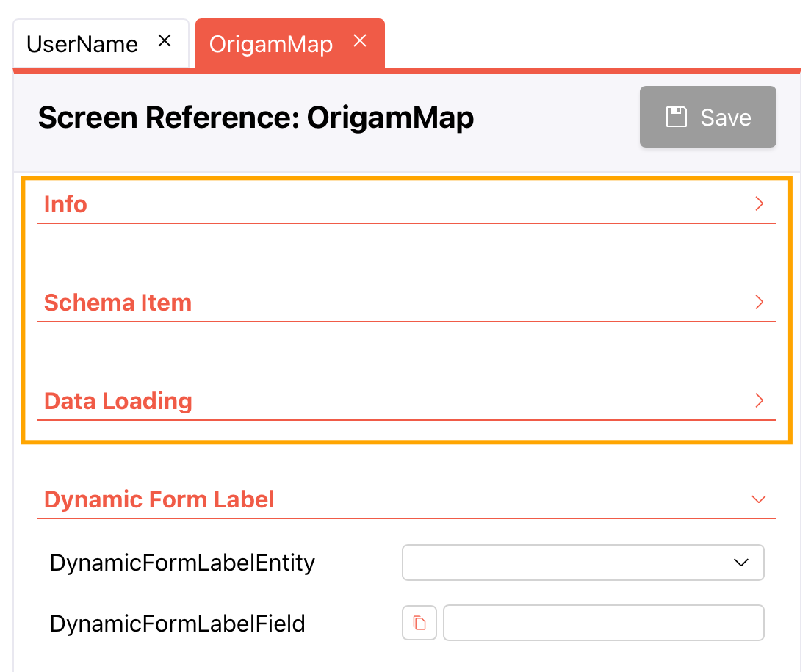Expand the Info section using its chevron

tap(759, 203)
